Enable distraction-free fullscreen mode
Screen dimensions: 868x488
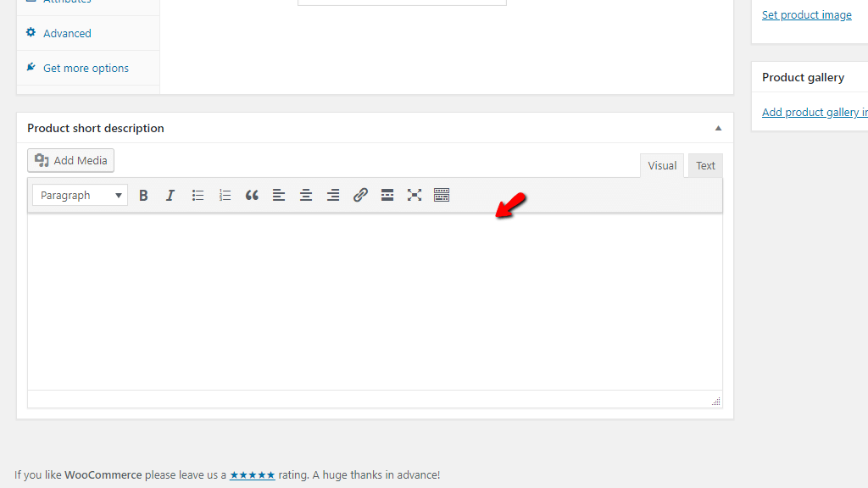pos(415,196)
